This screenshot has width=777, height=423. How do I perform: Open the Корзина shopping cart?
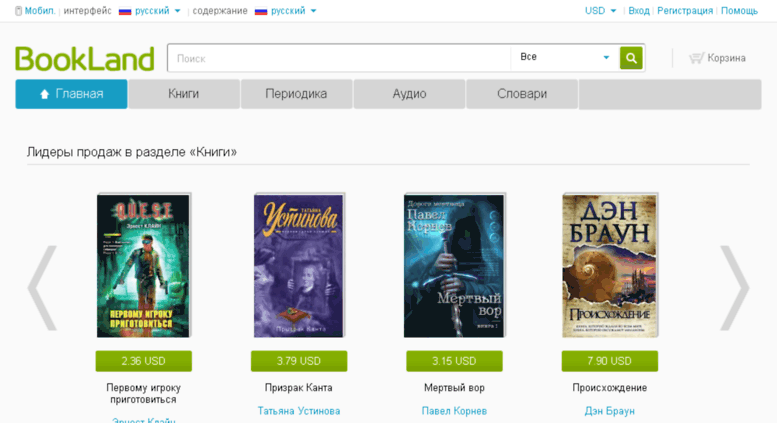(717, 58)
